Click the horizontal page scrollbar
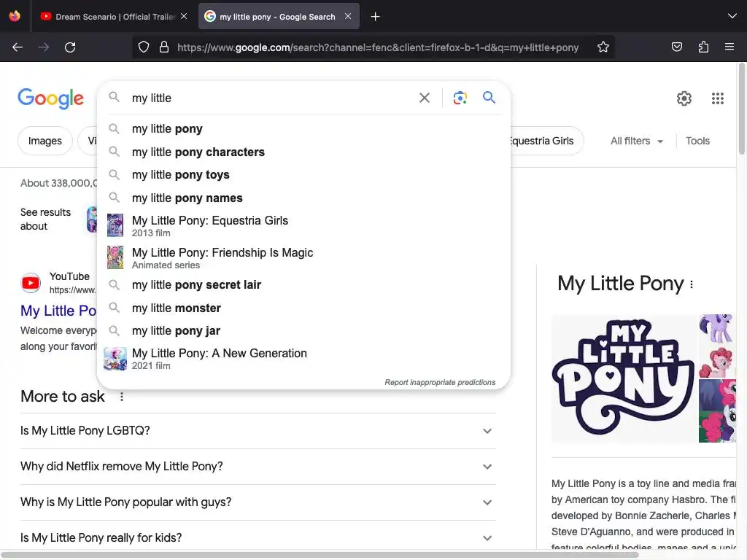 pyautogui.click(x=320, y=555)
